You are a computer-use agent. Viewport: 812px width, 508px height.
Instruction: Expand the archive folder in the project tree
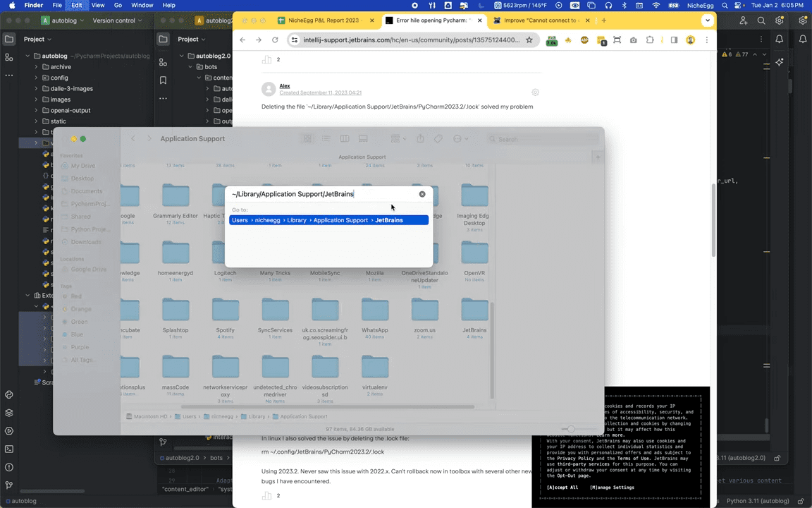pos(36,66)
